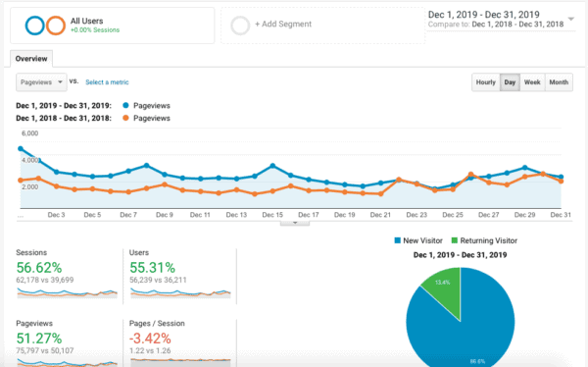The image size is (588, 367).
Task: Click the orange data point at Dec 22
Action: point(399,180)
